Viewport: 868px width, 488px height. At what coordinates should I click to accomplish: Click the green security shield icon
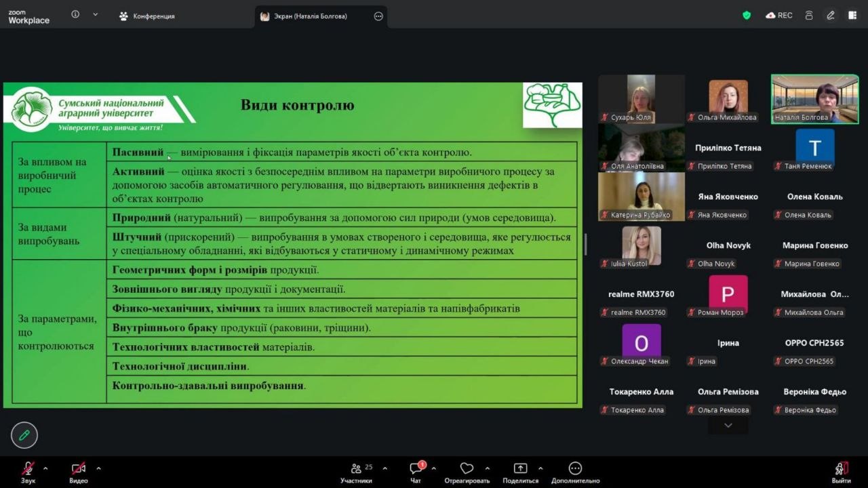click(747, 16)
